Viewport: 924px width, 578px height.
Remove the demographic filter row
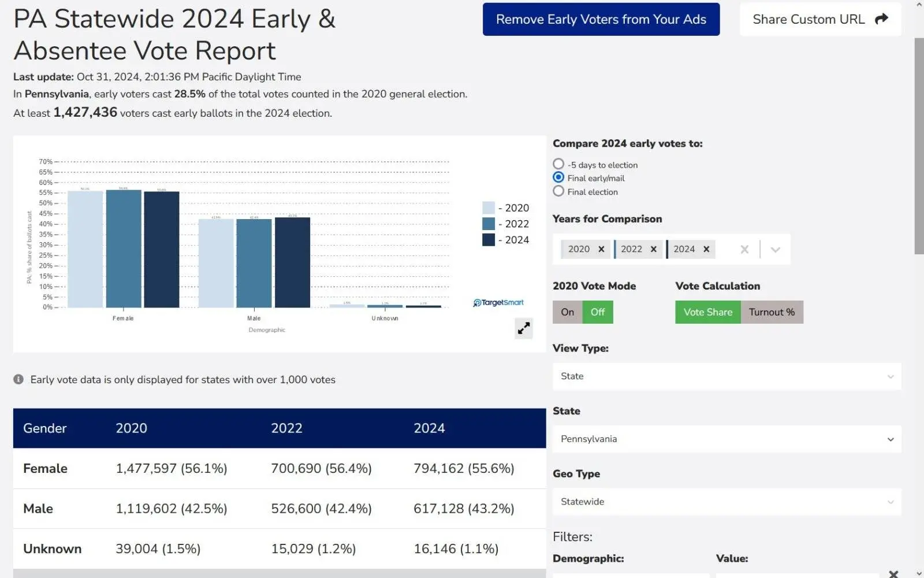coord(893,573)
